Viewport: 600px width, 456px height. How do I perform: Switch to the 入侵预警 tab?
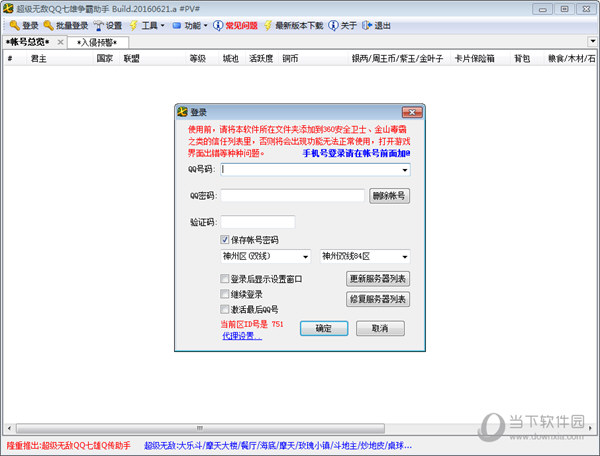pyautogui.click(x=97, y=42)
